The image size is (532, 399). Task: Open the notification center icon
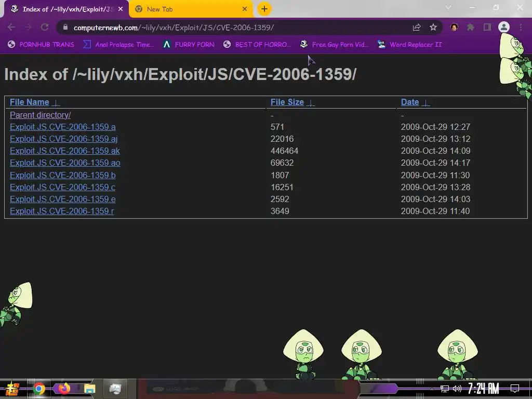click(x=515, y=389)
